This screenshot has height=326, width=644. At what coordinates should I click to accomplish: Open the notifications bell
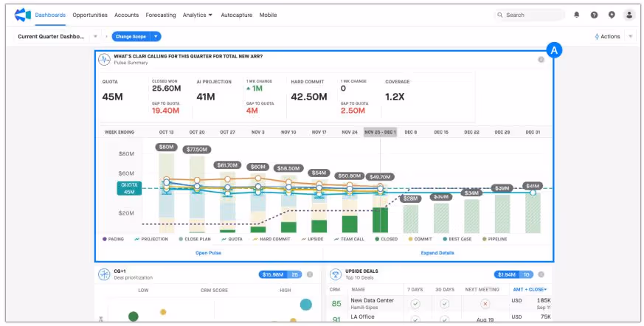(577, 15)
